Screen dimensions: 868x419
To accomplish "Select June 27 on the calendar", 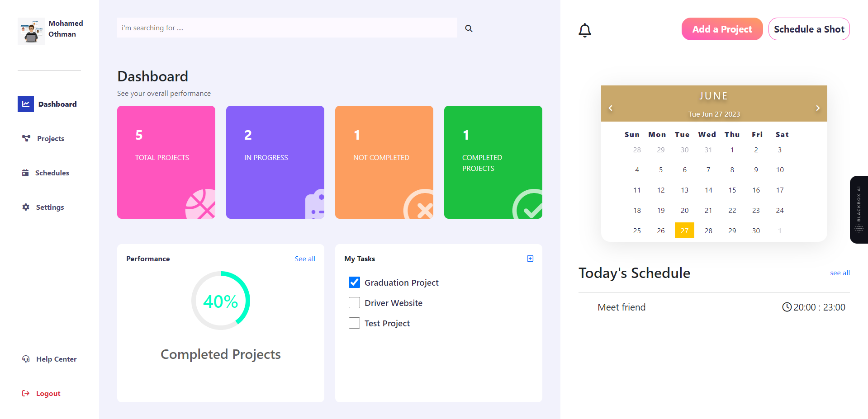I will [x=684, y=230].
